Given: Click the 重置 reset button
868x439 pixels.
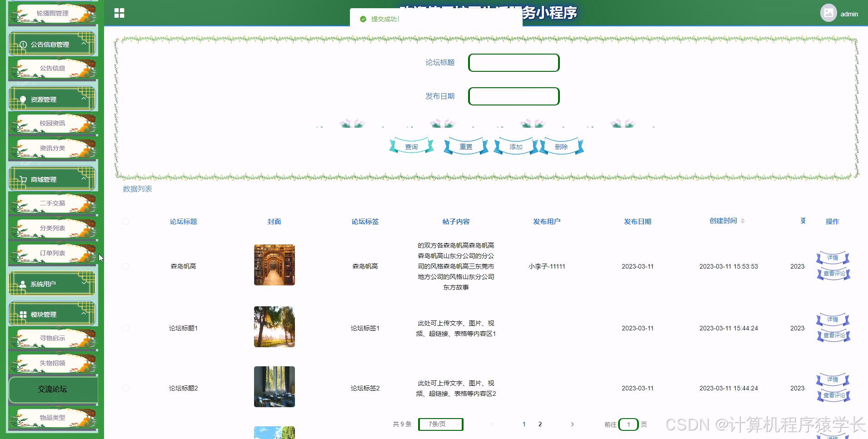Looking at the screenshot, I should (466, 146).
